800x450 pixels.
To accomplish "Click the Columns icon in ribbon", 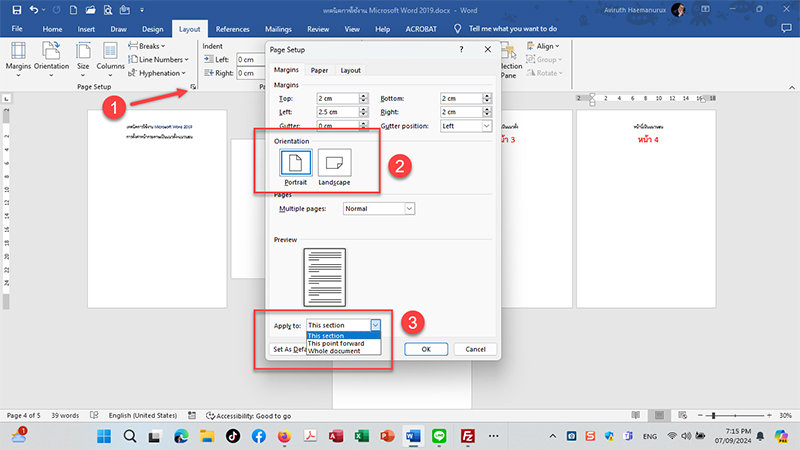I will click(x=111, y=56).
